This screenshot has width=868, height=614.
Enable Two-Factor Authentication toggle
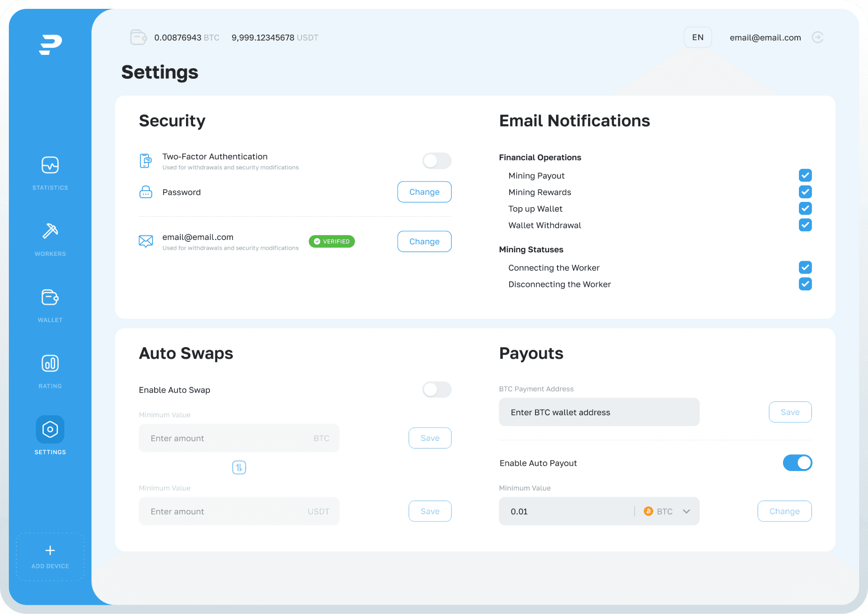(437, 161)
